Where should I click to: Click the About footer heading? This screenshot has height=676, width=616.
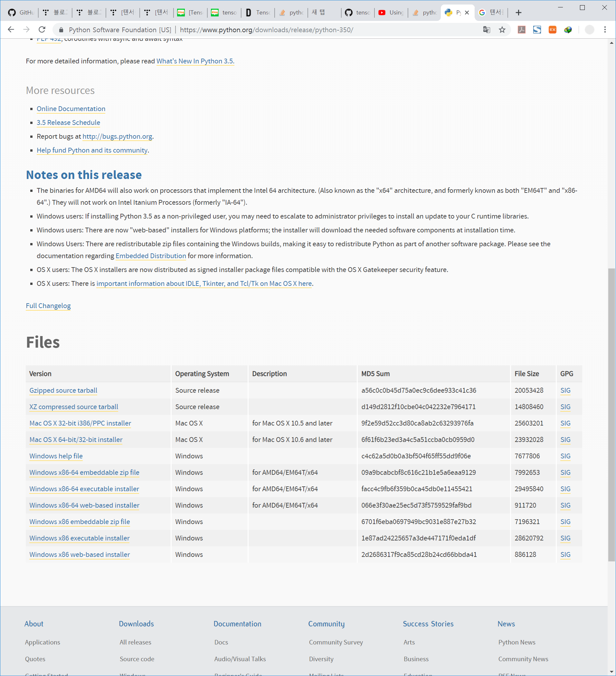34,624
